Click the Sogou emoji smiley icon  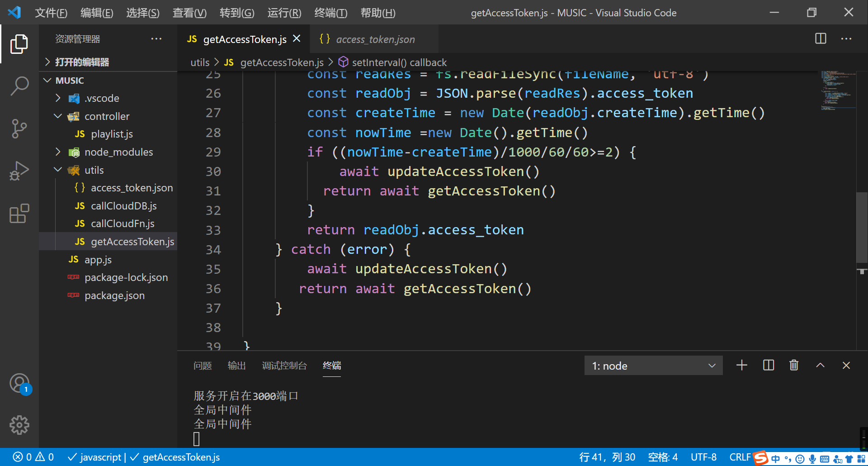click(800, 459)
